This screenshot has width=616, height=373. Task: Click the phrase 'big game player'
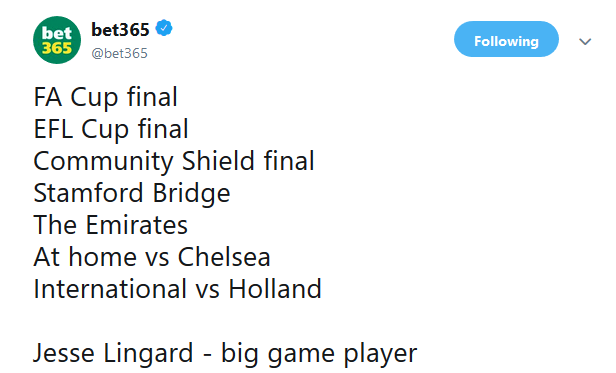pos(319,354)
